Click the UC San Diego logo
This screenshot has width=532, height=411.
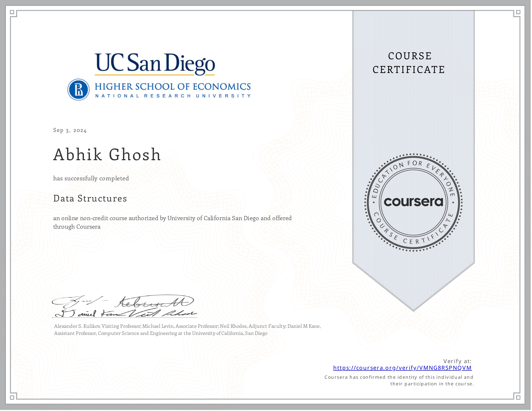(155, 64)
